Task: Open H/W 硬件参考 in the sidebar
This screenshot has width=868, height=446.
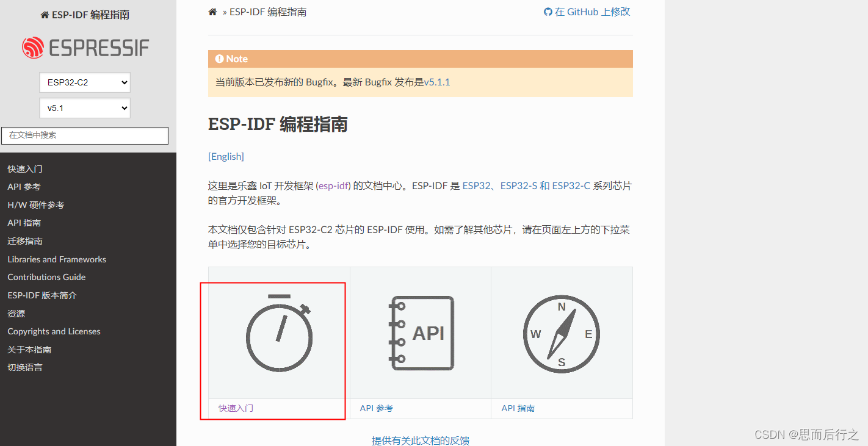Action: (x=35, y=205)
